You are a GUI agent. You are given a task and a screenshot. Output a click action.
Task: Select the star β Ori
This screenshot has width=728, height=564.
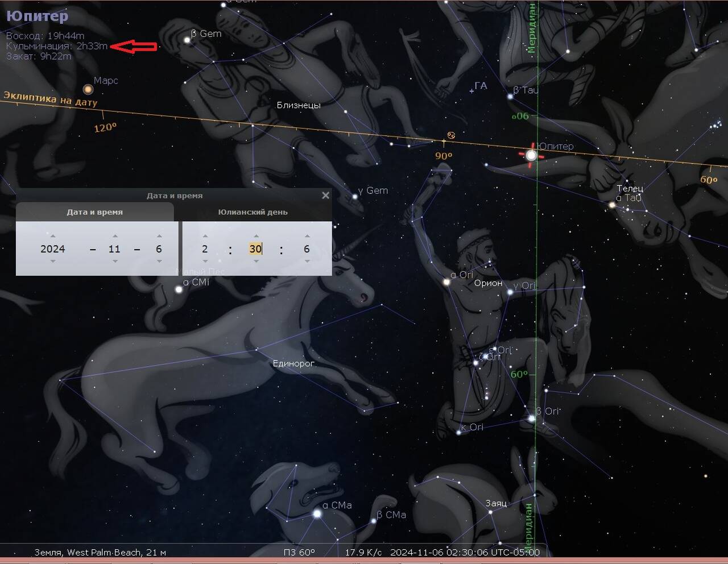(x=532, y=418)
